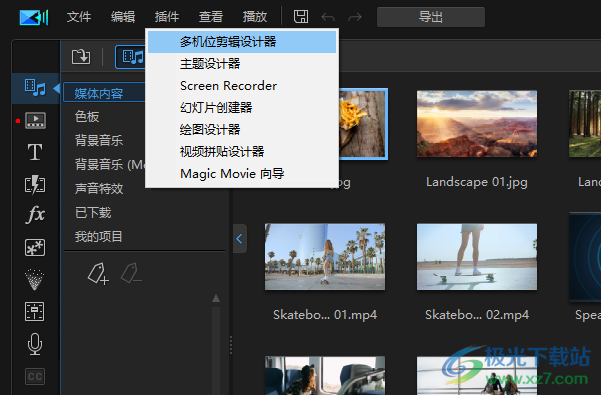The width and height of the screenshot is (601, 395).
Task: Select the blue speaker audio thumbnail
Action: (x=585, y=257)
